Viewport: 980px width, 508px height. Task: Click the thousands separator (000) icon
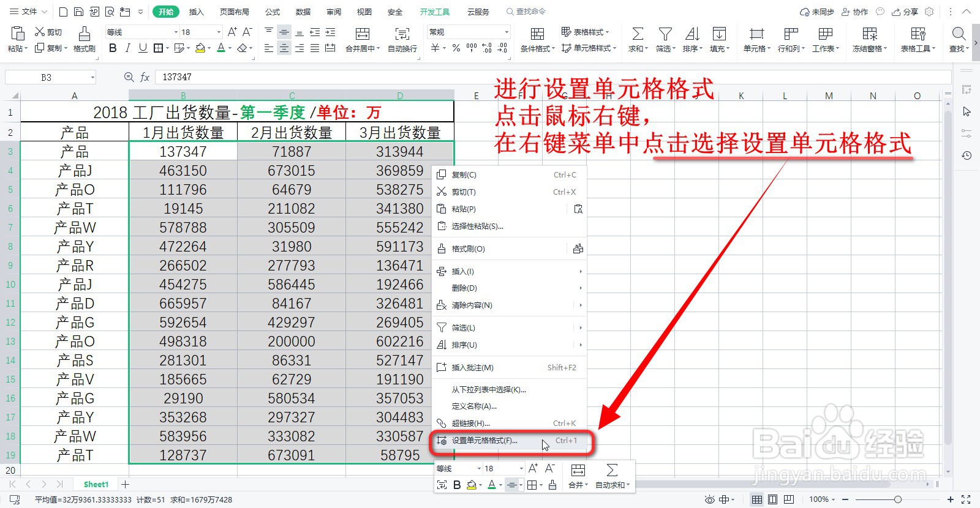tap(472, 48)
